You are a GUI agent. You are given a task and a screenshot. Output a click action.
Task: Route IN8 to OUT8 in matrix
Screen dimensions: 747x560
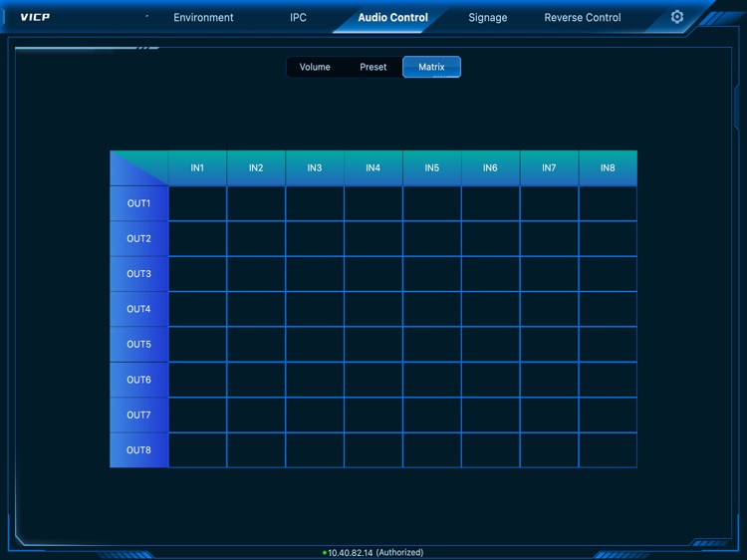(608, 450)
